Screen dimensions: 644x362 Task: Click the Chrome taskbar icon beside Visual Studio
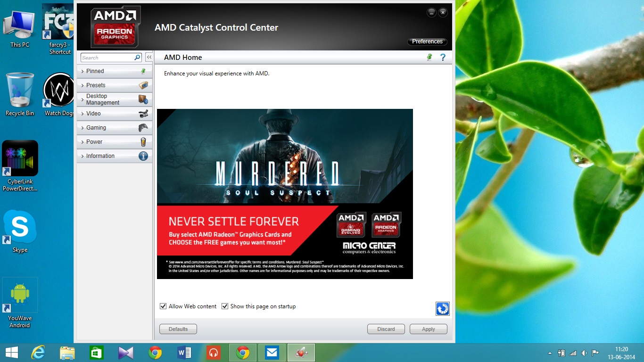point(155,353)
